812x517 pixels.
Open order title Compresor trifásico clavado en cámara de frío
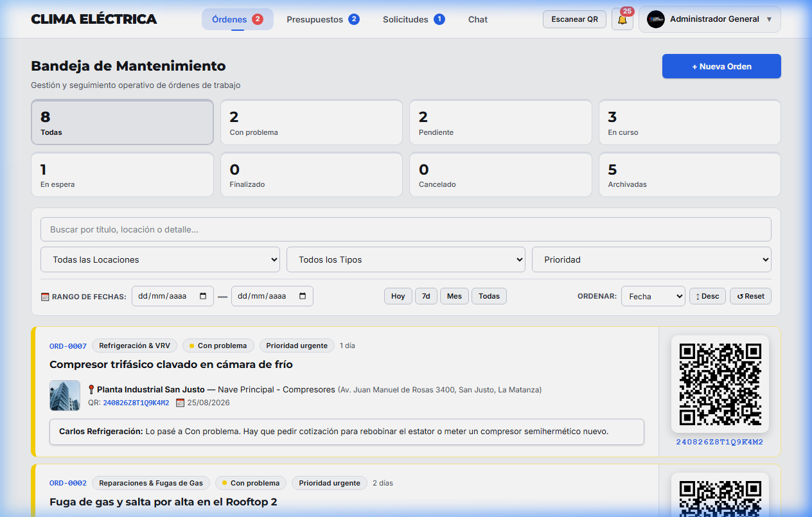coord(171,364)
